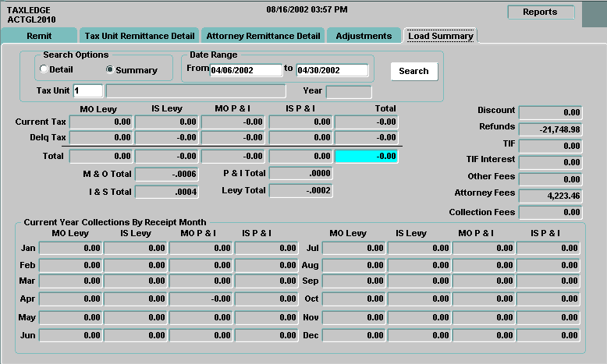Click the Discount value field
The width and height of the screenshot is (607, 364).
coord(550,112)
